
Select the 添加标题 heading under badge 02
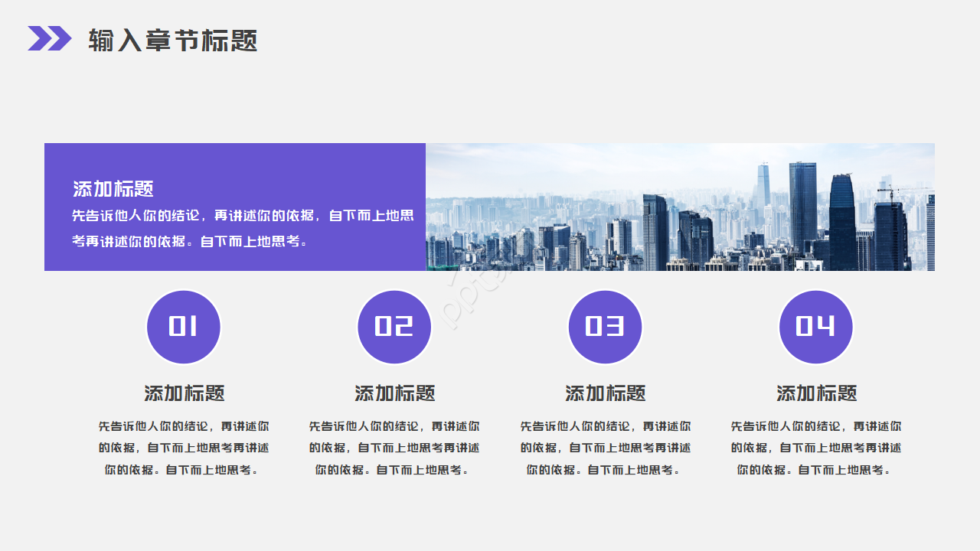click(394, 393)
